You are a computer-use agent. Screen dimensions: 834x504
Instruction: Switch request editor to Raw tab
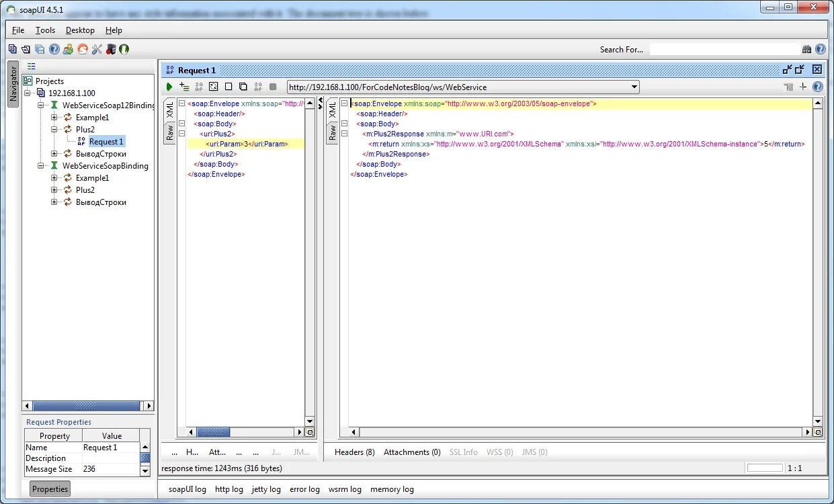click(x=169, y=132)
